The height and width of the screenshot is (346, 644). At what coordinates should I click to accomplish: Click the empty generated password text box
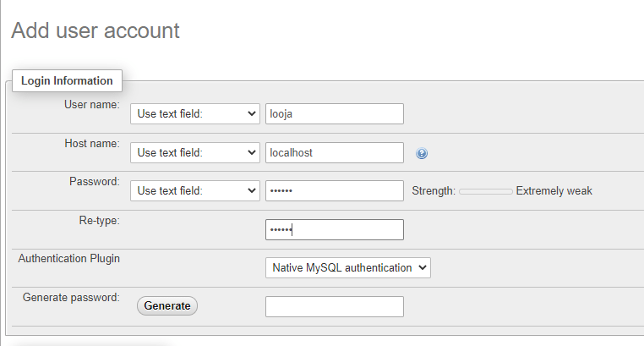334,306
